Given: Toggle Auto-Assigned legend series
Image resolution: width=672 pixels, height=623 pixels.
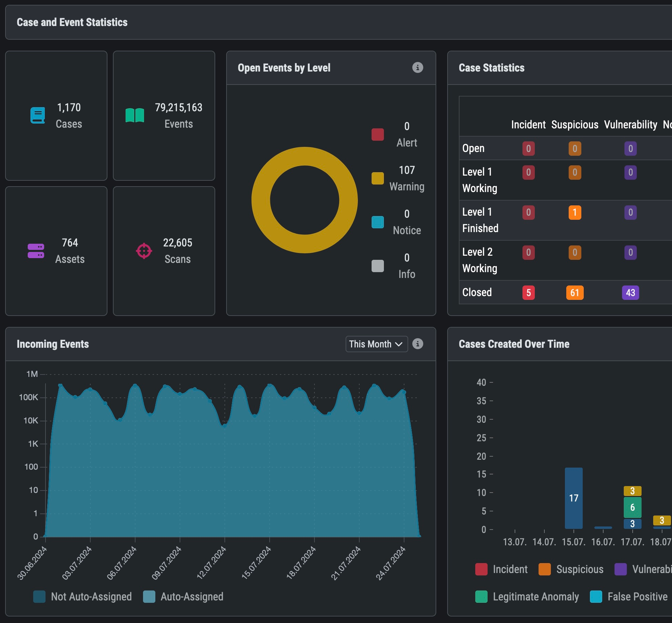Looking at the screenshot, I should point(183,597).
